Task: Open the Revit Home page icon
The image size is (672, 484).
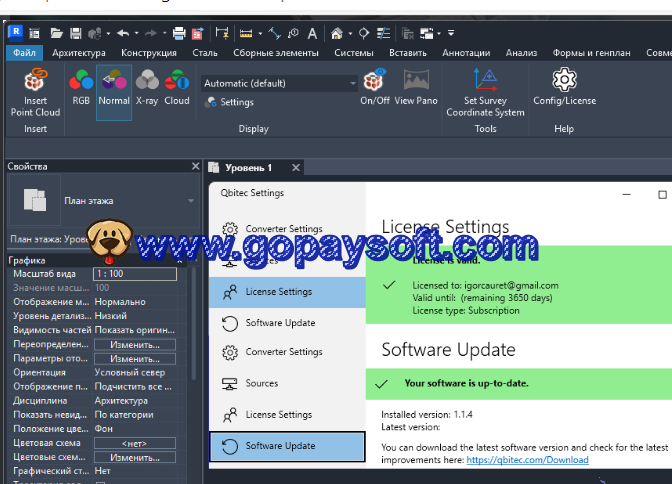Action: point(34,33)
